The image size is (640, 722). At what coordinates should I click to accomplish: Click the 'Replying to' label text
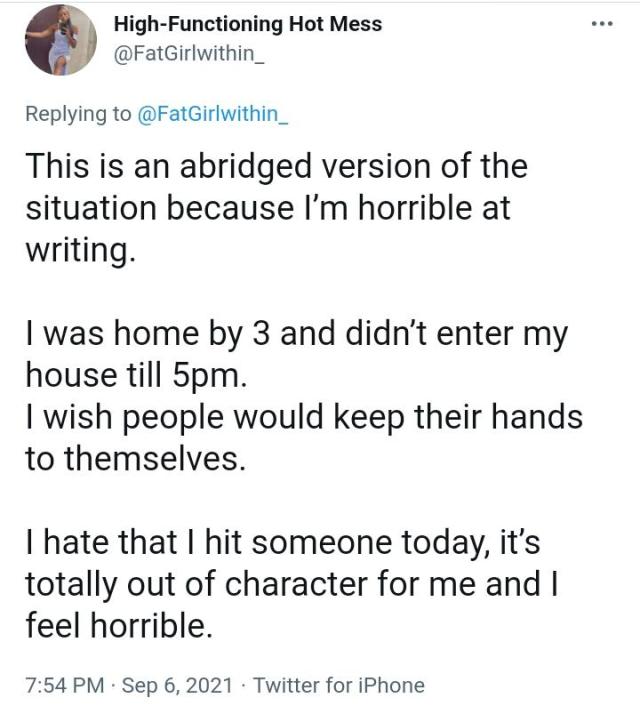coord(78,113)
